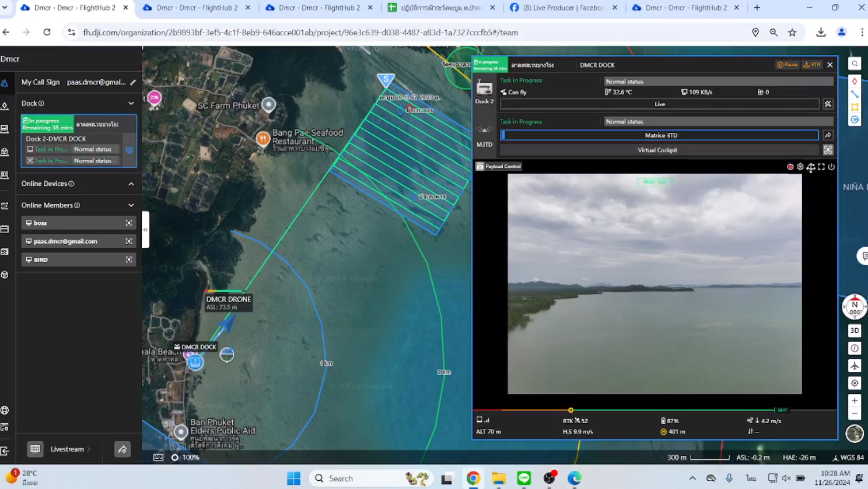Collapse the Online Members section
The width and height of the screenshot is (868, 489).
coord(131,205)
